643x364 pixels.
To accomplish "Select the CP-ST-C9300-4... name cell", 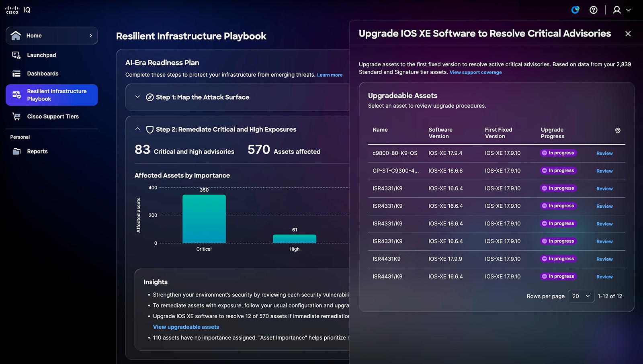I will pyautogui.click(x=395, y=171).
